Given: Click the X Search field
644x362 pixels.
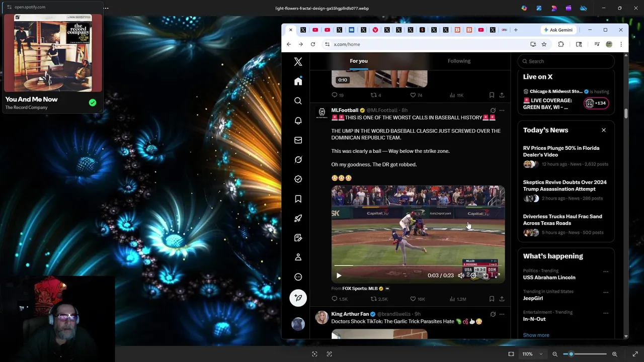Looking at the screenshot, I should [x=566, y=61].
